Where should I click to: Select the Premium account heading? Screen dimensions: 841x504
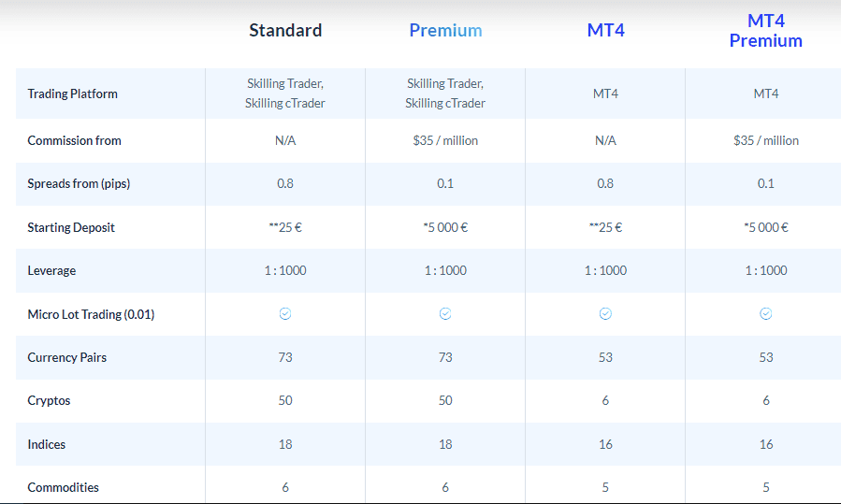coord(445,30)
